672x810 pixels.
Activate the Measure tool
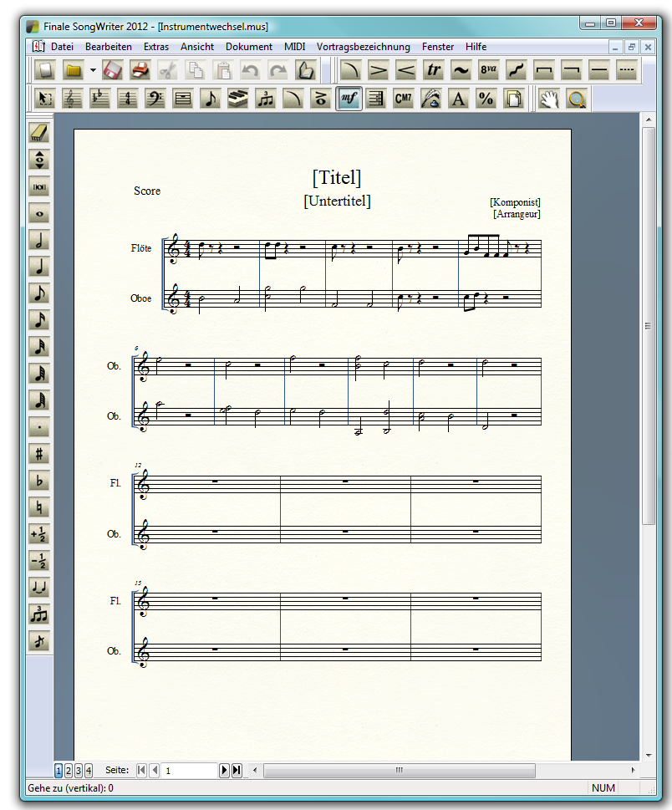point(182,98)
